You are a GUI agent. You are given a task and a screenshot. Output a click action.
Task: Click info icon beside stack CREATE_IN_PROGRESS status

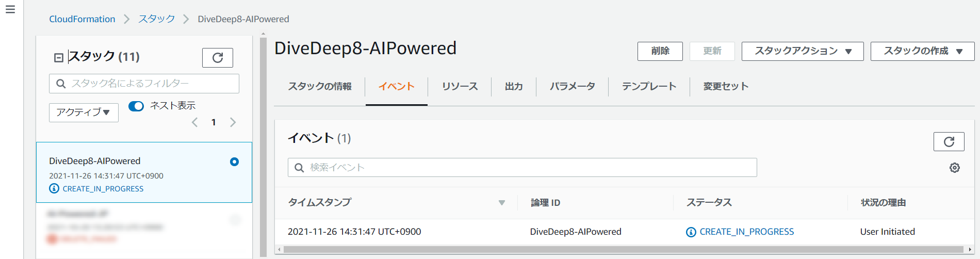point(54,188)
